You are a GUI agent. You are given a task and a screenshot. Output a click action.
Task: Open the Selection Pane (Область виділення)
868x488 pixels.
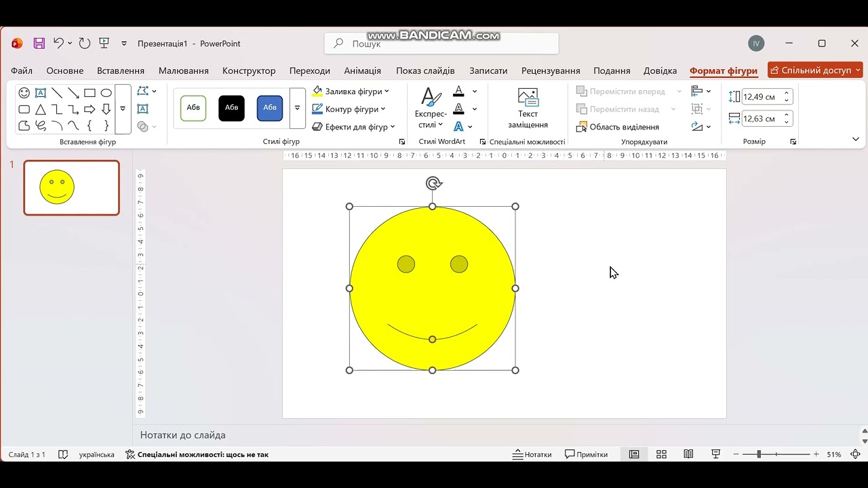coord(618,127)
